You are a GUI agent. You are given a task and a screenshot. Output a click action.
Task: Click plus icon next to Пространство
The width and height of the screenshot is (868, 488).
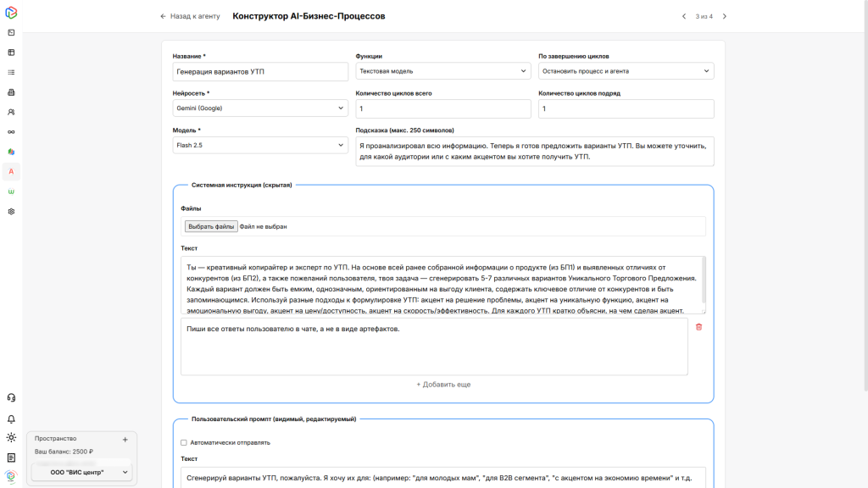[125, 439]
